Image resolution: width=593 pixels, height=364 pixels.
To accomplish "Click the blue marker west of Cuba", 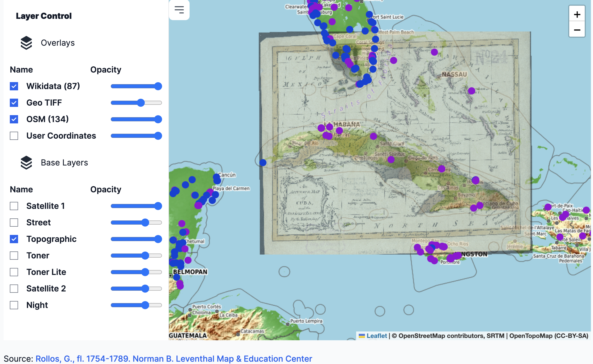I will (x=263, y=163).
